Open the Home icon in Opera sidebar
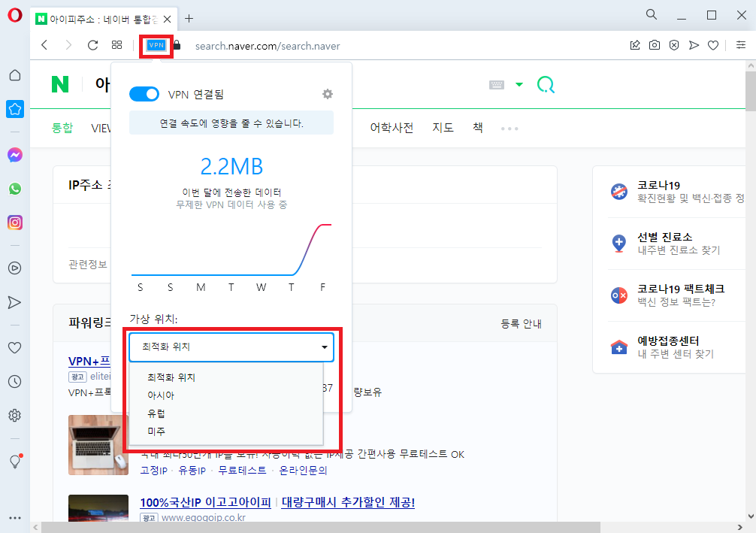 tap(15, 75)
